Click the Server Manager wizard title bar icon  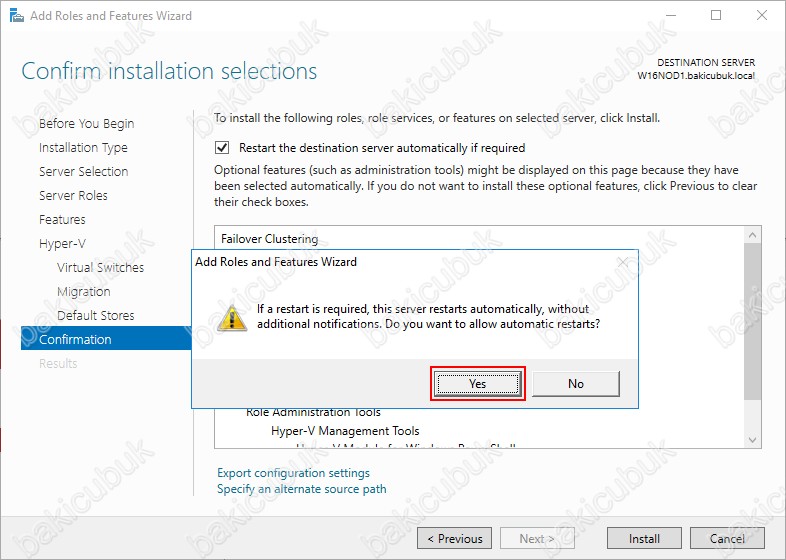[x=17, y=16]
